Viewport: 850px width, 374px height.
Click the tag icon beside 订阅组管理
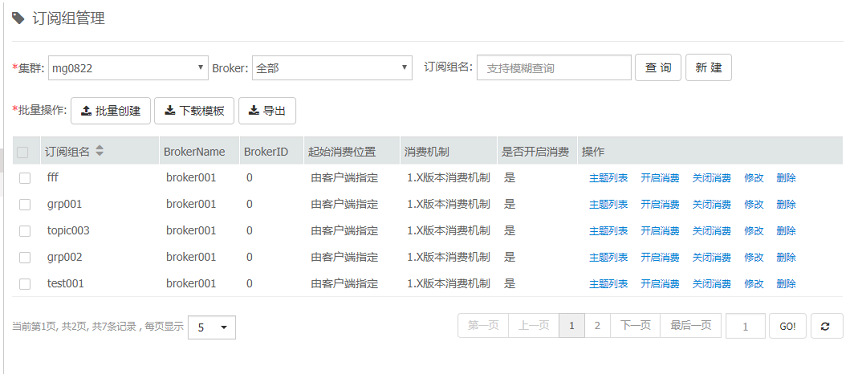[x=18, y=19]
